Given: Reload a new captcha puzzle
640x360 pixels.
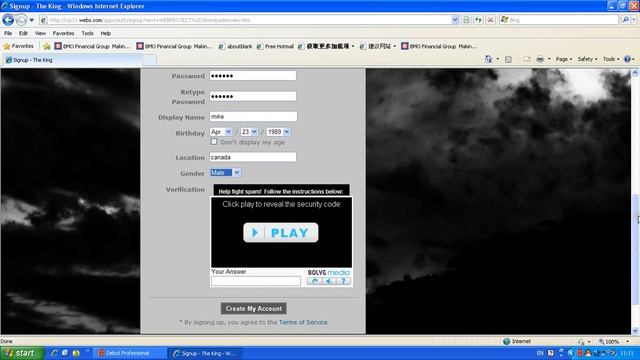Looking at the screenshot, I should 314,281.
